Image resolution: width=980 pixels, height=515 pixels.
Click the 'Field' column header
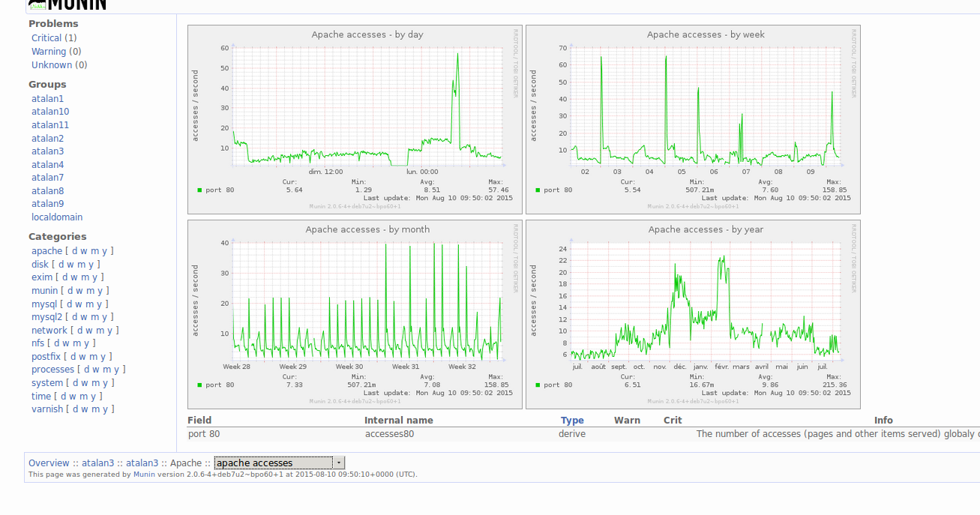[x=199, y=421]
